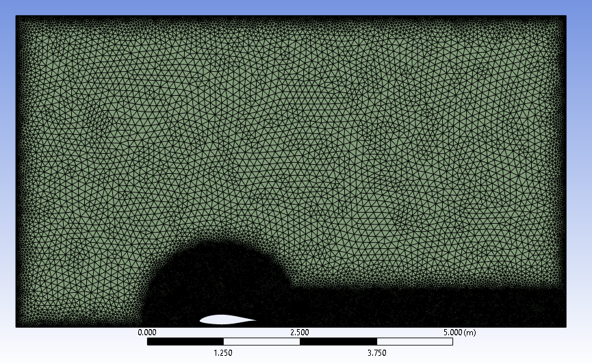The width and height of the screenshot is (592, 364).
Task: Click the "2.500" scale bar label
Action: (x=299, y=333)
